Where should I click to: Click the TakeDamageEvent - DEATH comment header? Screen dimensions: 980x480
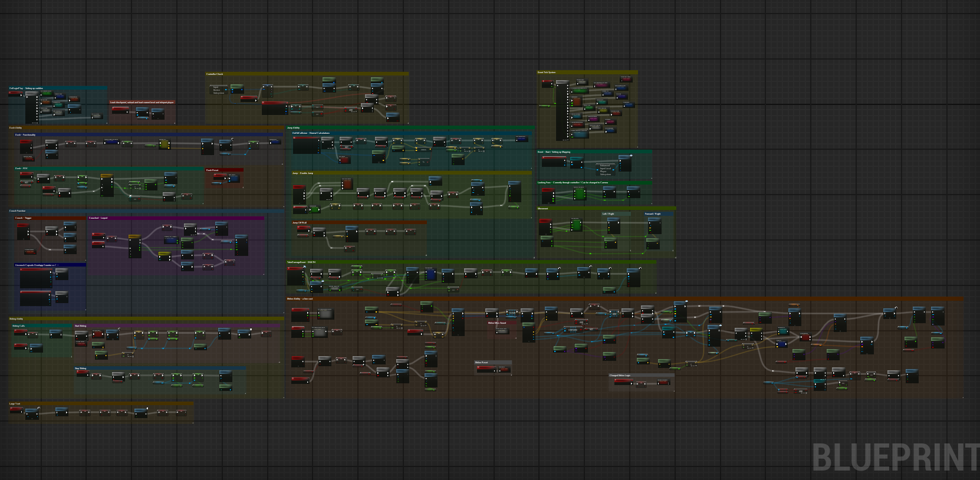(x=301, y=262)
